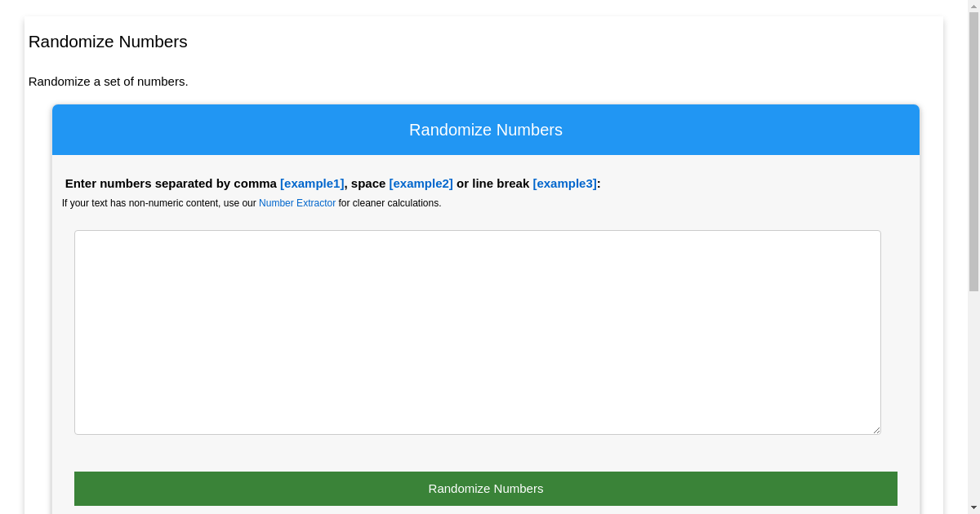Image resolution: width=980 pixels, height=514 pixels.
Task: Click the scrollbar up arrow
Action: point(973,7)
